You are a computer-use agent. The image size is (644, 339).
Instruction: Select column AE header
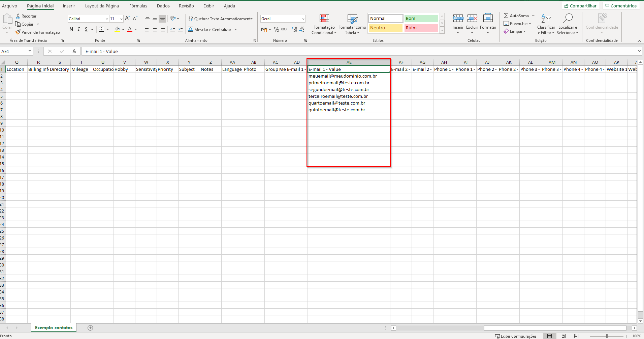click(349, 62)
